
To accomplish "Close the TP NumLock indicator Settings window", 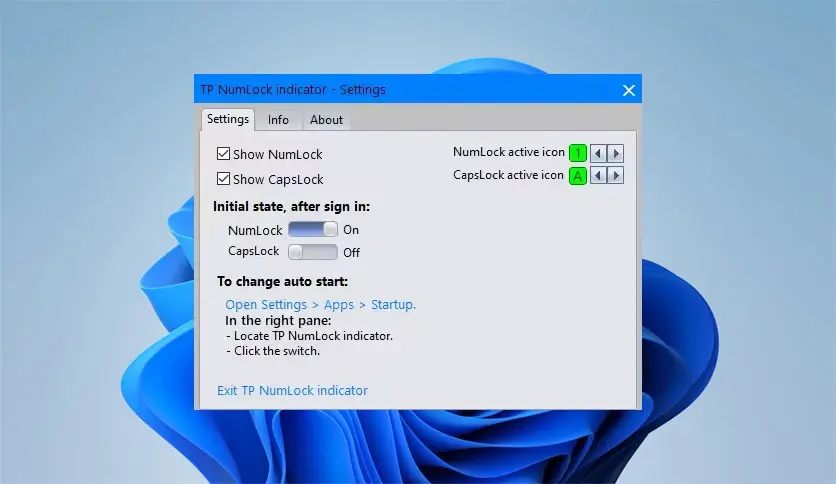I will pyautogui.click(x=629, y=90).
